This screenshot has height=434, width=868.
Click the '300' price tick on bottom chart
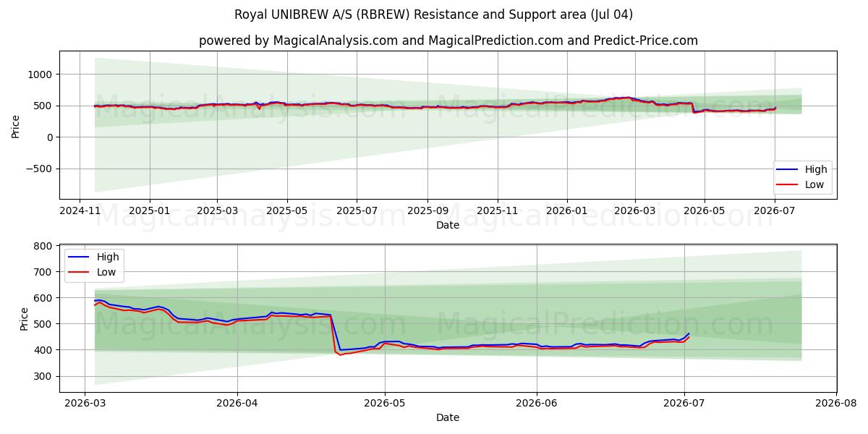pos(44,376)
